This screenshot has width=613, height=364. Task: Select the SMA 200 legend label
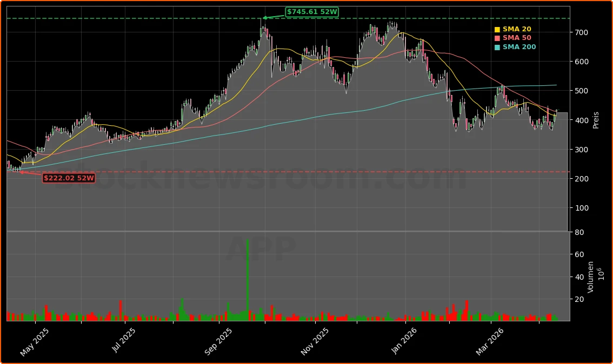pos(519,47)
